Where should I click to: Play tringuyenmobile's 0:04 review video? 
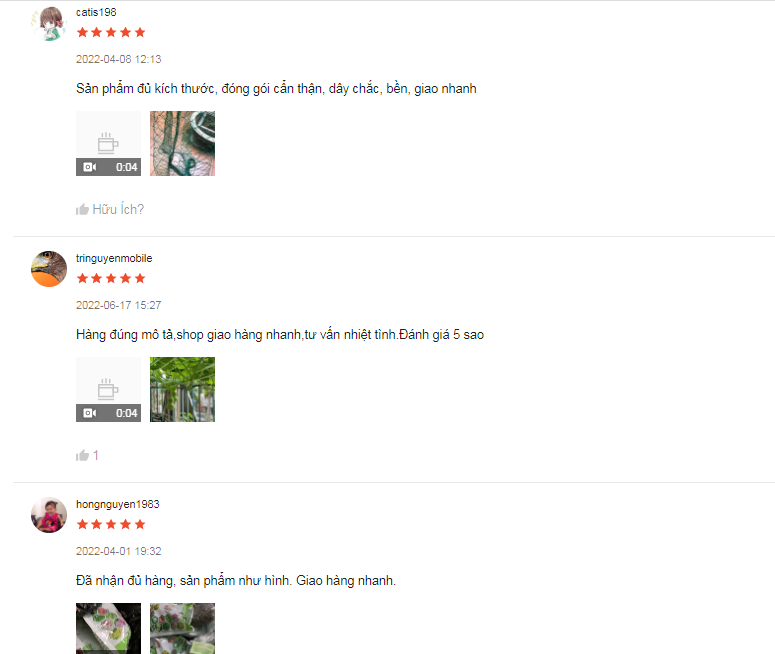coord(108,390)
